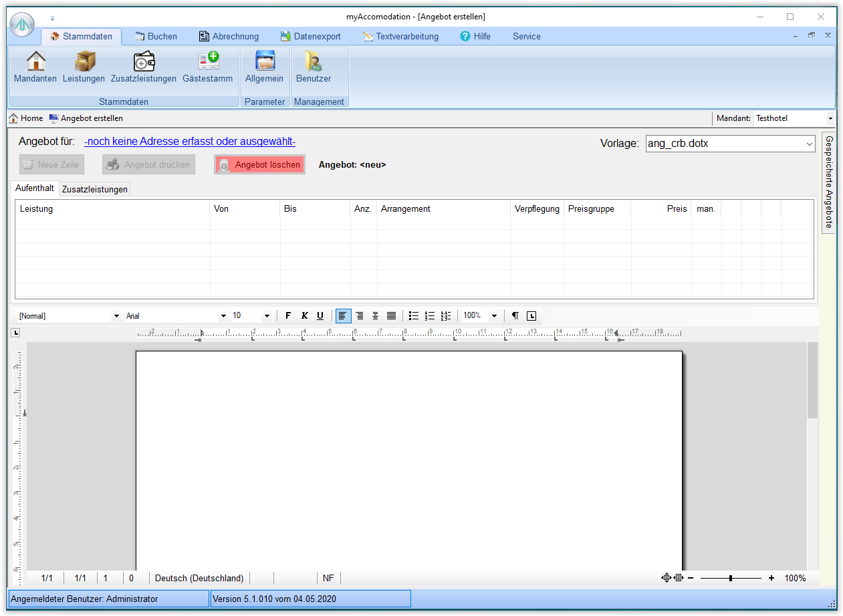Open the Mandanten master data
843x616 pixels.
click(35, 67)
